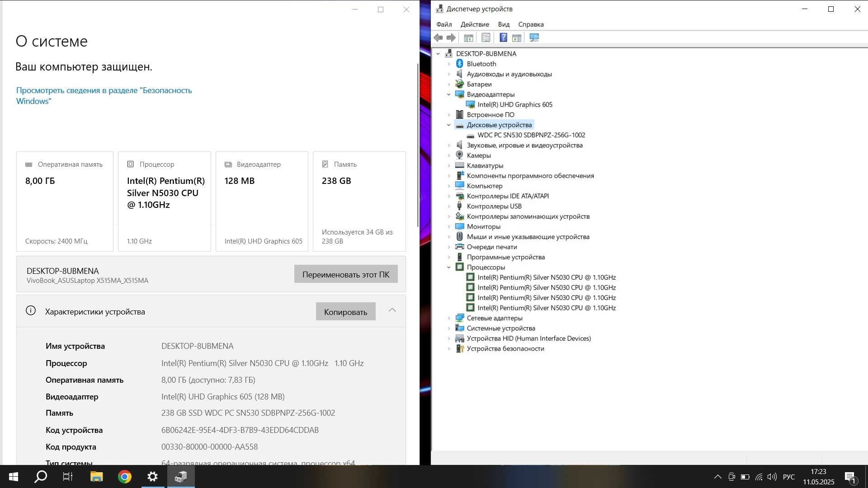Click the Keyboards (Клавиатуры) category icon
Screen dimensions: 868x488
pos(460,165)
